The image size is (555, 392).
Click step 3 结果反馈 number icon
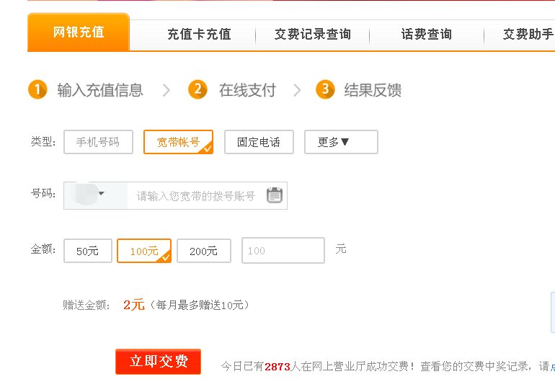click(325, 89)
